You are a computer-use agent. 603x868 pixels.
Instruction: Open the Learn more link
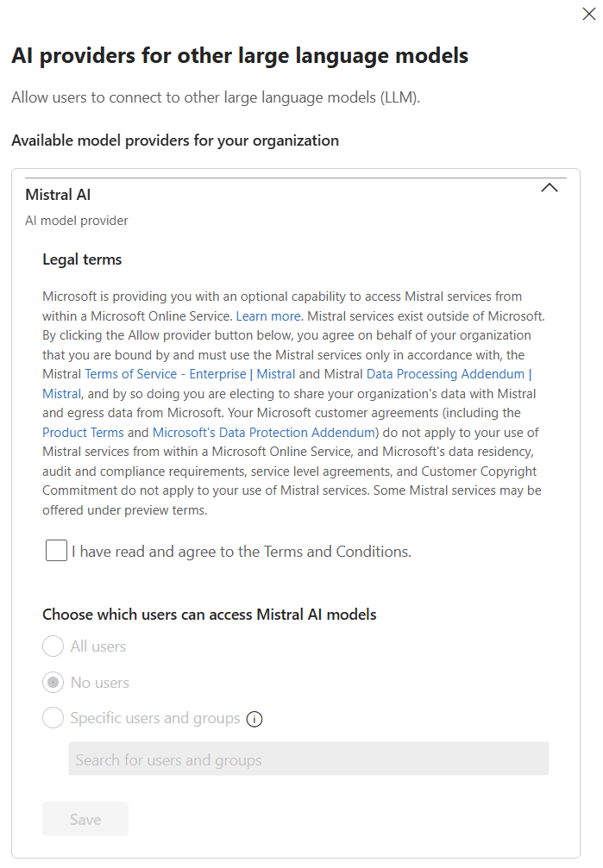(268, 316)
